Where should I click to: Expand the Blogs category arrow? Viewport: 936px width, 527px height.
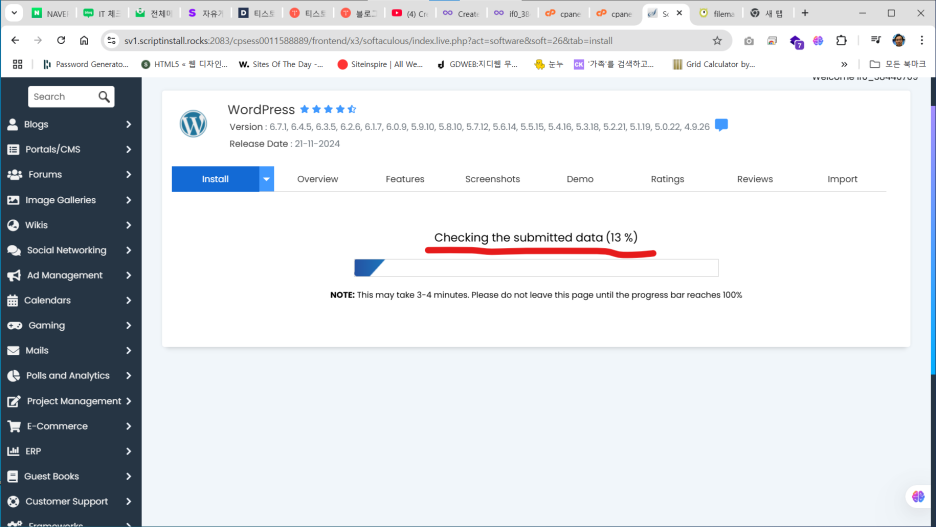[x=128, y=124]
